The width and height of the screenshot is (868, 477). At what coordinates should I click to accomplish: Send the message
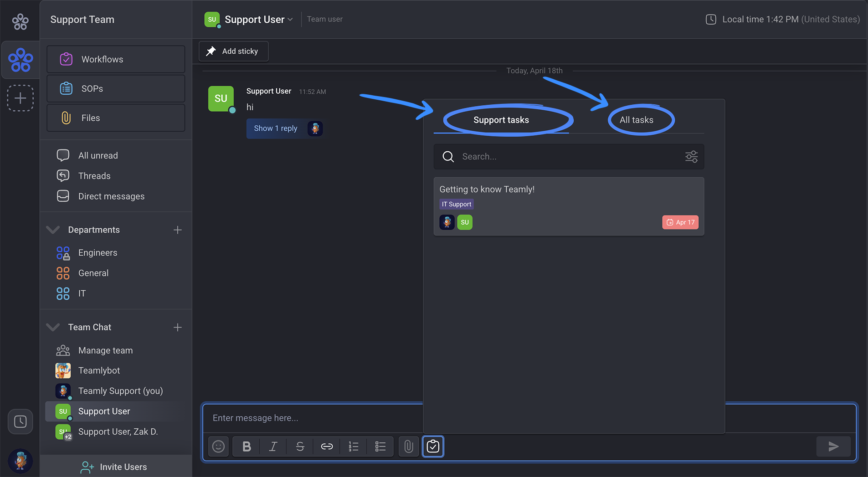pyautogui.click(x=833, y=446)
